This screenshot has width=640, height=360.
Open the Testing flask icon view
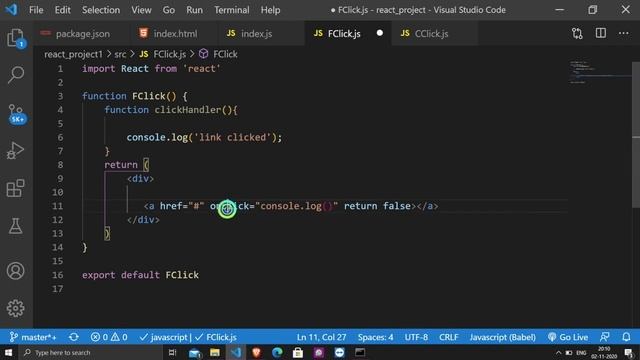click(x=16, y=226)
